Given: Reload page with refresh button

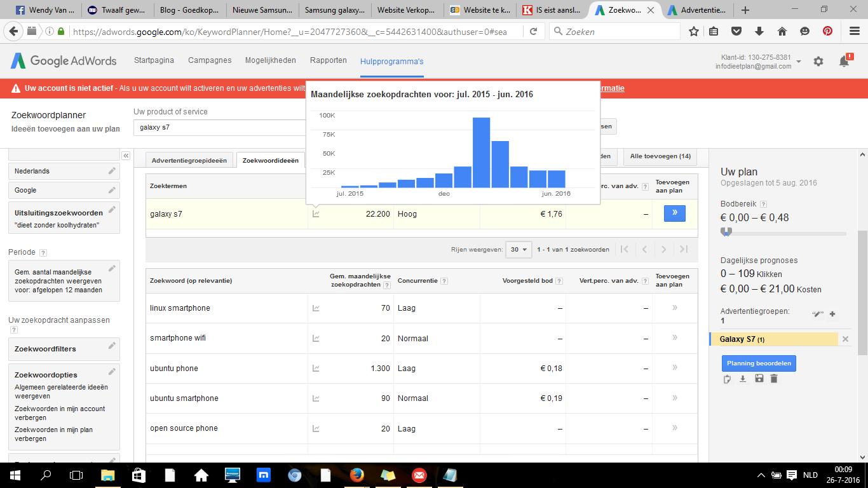Looking at the screenshot, I should 534,31.
